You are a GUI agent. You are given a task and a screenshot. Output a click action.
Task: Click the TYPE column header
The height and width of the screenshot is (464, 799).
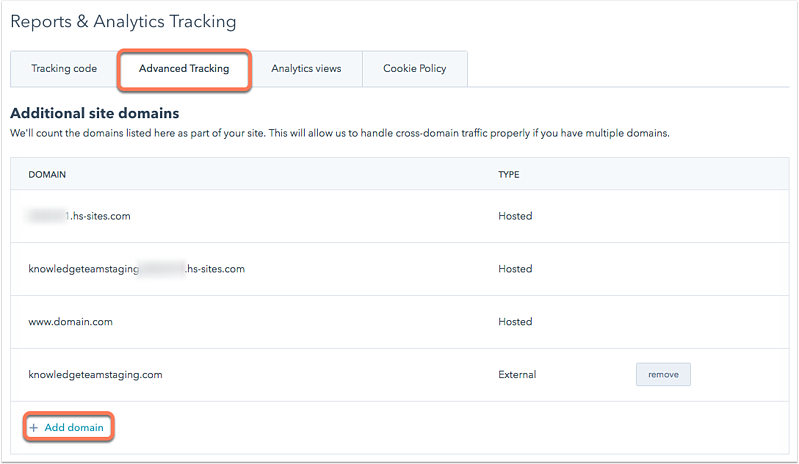coord(509,175)
